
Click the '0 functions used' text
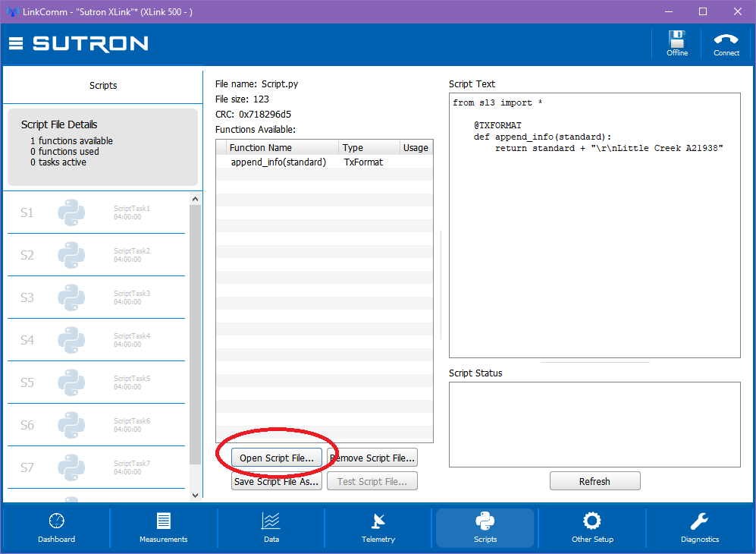click(64, 152)
